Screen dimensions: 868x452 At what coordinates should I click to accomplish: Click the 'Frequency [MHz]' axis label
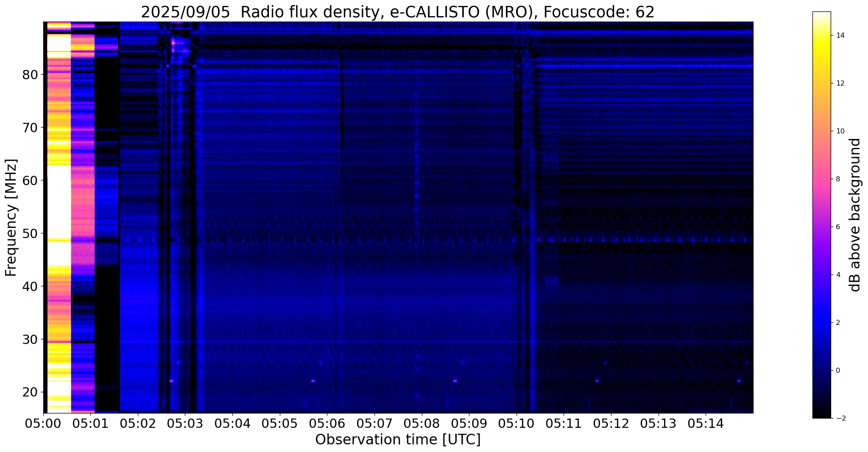pos(11,218)
